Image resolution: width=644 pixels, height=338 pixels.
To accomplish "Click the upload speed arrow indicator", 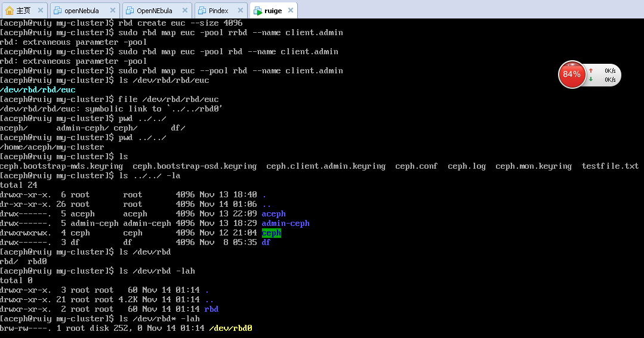I will click(x=591, y=70).
